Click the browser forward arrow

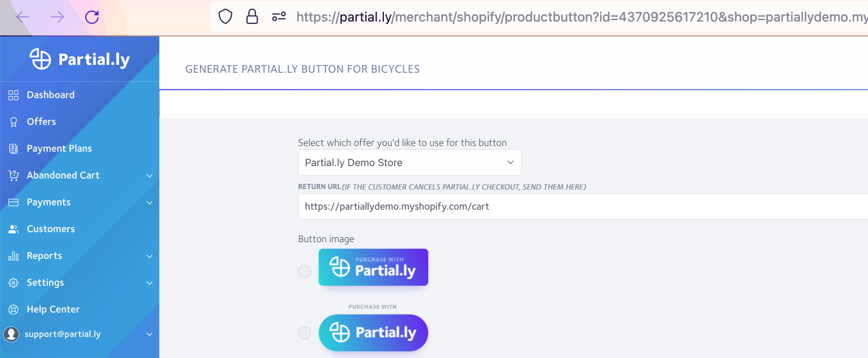pos(57,17)
